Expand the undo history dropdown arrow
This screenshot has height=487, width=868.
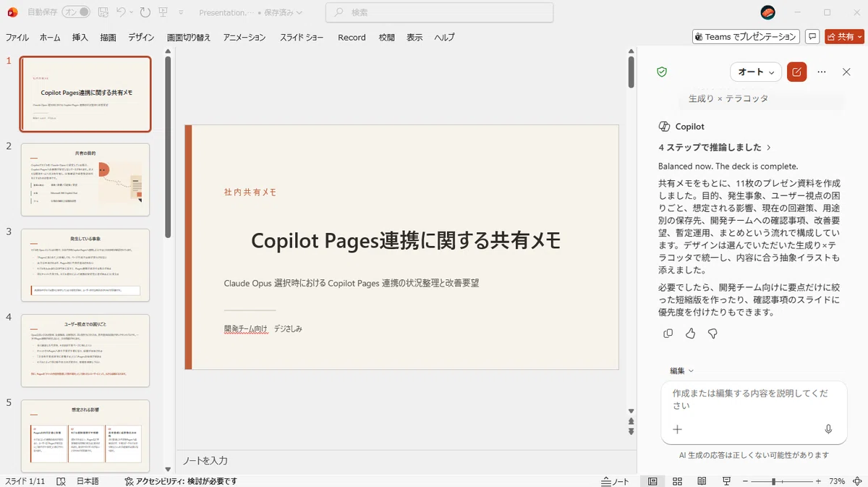point(132,12)
